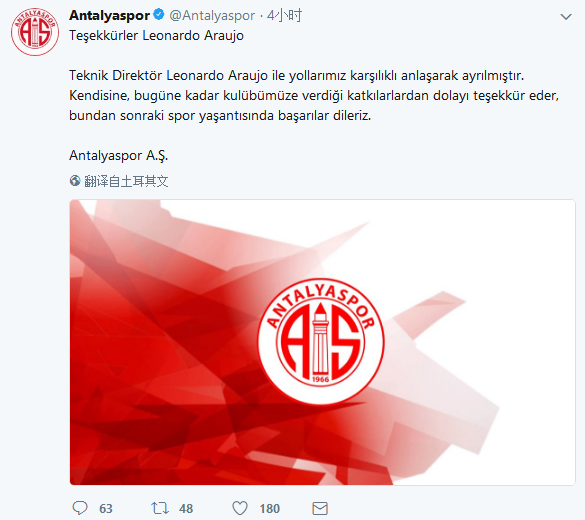Click the 180 likes count

(269, 508)
